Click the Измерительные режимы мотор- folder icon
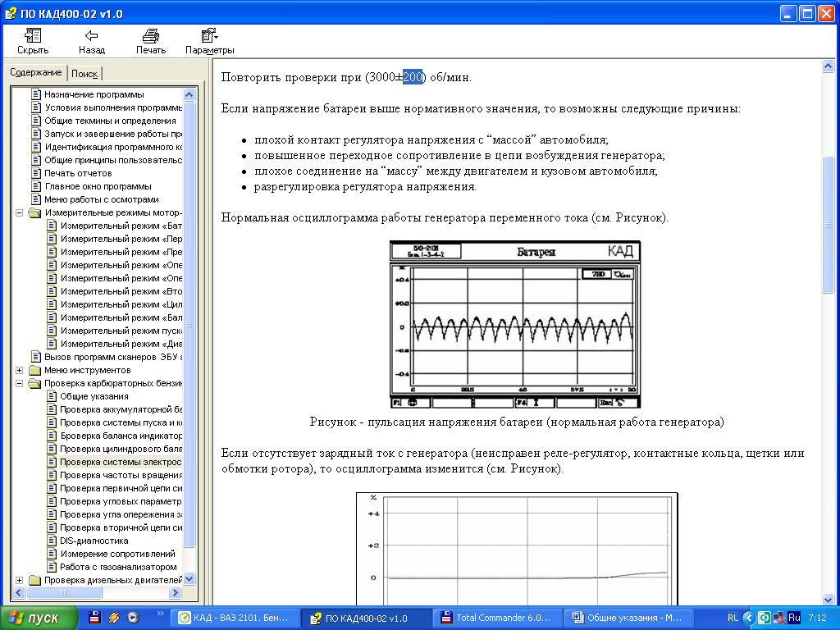Screen dimensions: 840x630 tap(34, 212)
